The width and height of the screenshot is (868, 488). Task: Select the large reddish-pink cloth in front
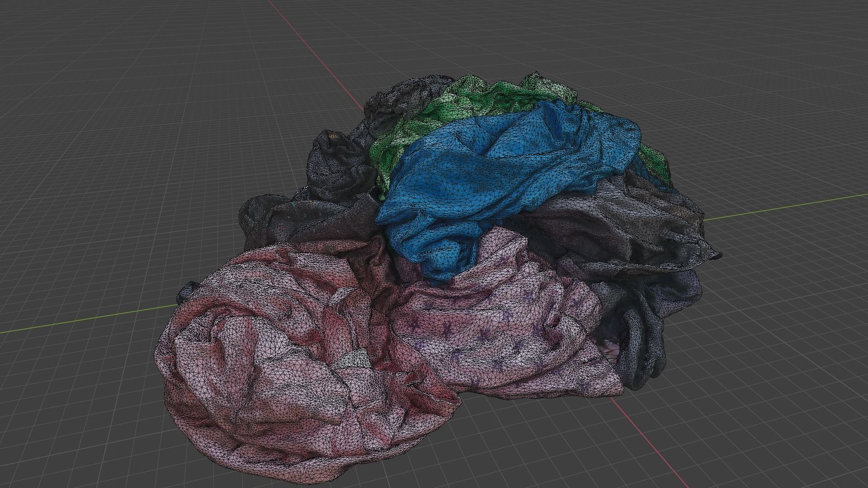point(289,361)
